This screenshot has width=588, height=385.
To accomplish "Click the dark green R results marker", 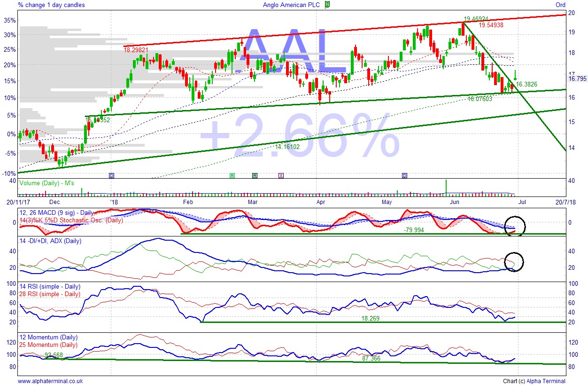I will tap(255, 175).
